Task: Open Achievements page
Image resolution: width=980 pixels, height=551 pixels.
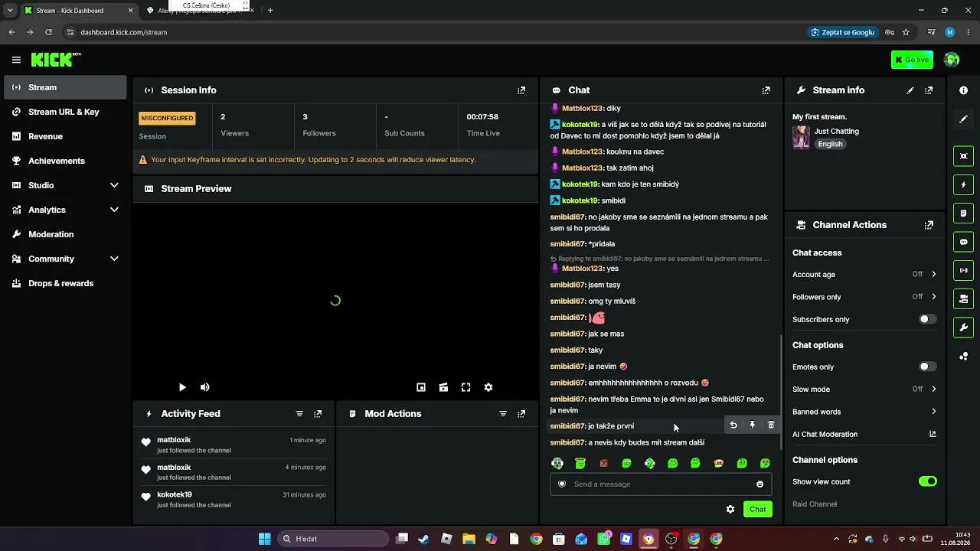Action: click(65, 161)
